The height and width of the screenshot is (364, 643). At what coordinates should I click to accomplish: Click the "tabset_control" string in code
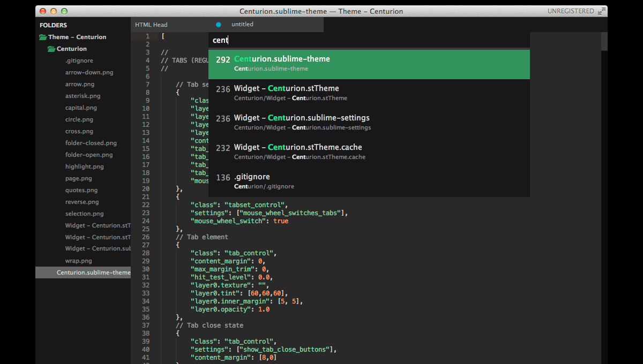coord(257,204)
